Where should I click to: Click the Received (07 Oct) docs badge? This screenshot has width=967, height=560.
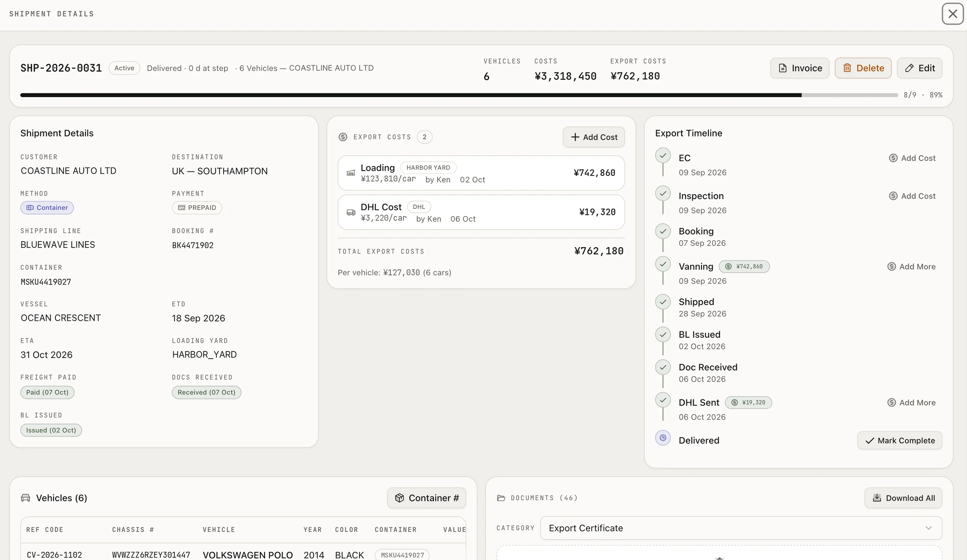click(207, 393)
